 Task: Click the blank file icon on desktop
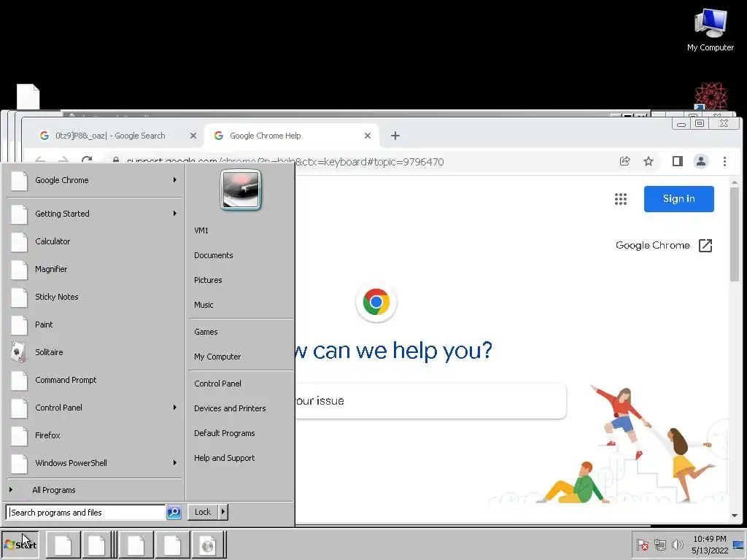(x=28, y=97)
